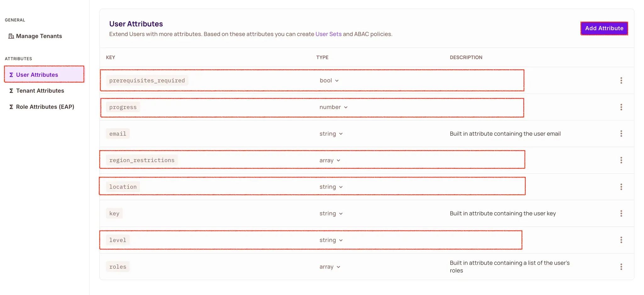Screen dimensions: 644x295
Task: Open the three-dot menu for prerequisites_required
Action: pyautogui.click(x=621, y=81)
